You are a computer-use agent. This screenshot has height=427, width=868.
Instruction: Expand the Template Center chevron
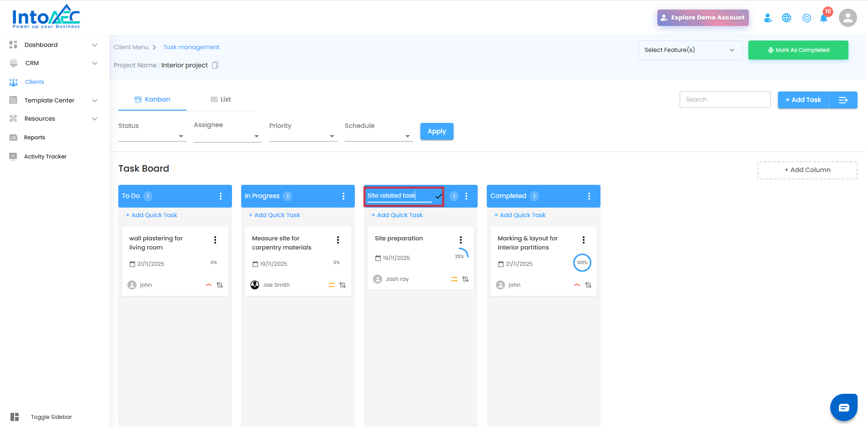(95, 101)
